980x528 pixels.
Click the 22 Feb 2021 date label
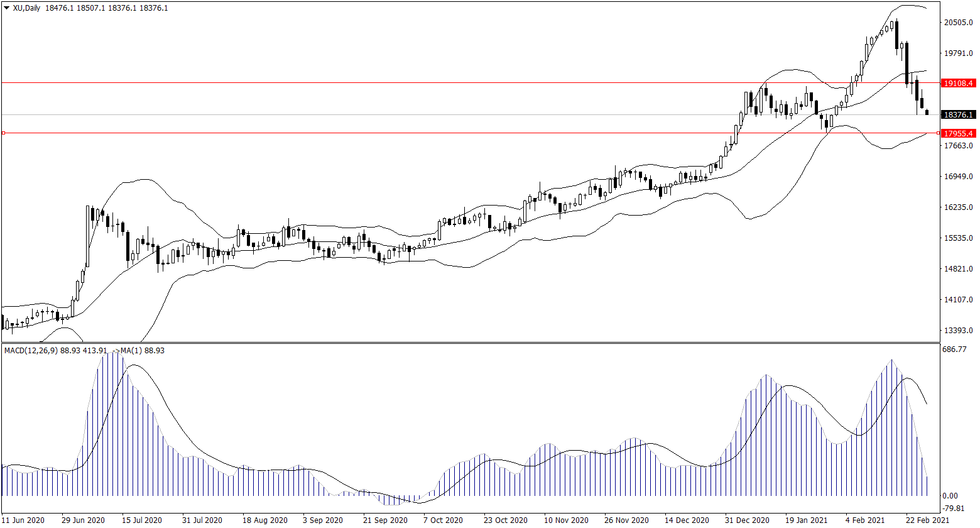point(927,520)
